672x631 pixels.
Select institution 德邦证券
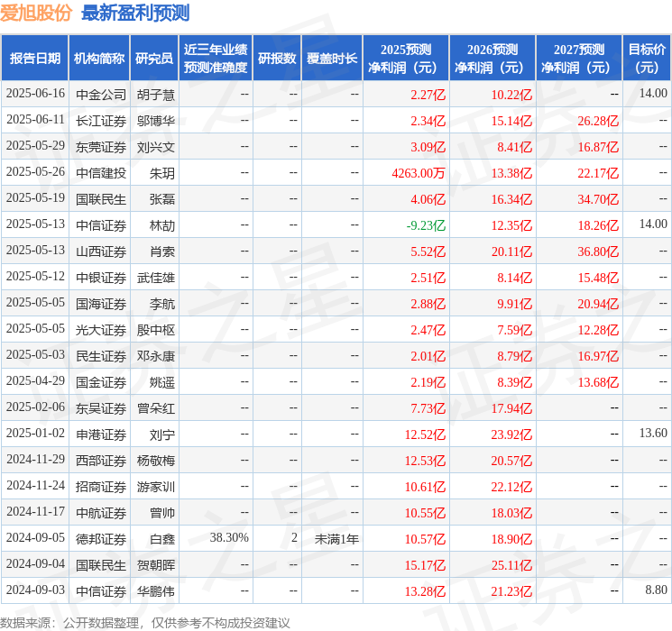point(101,539)
